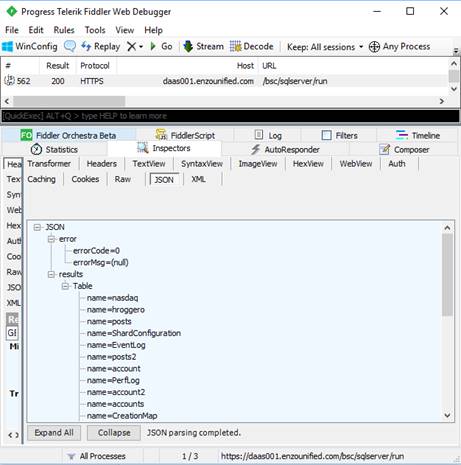Click the Log document icon

pyautogui.click(x=259, y=135)
